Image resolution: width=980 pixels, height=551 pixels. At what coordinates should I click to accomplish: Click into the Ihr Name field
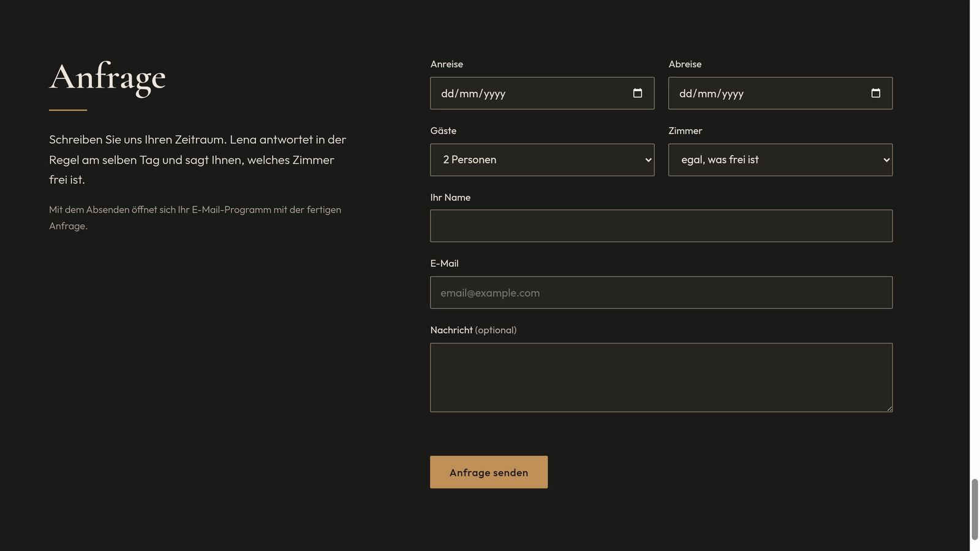click(x=661, y=226)
